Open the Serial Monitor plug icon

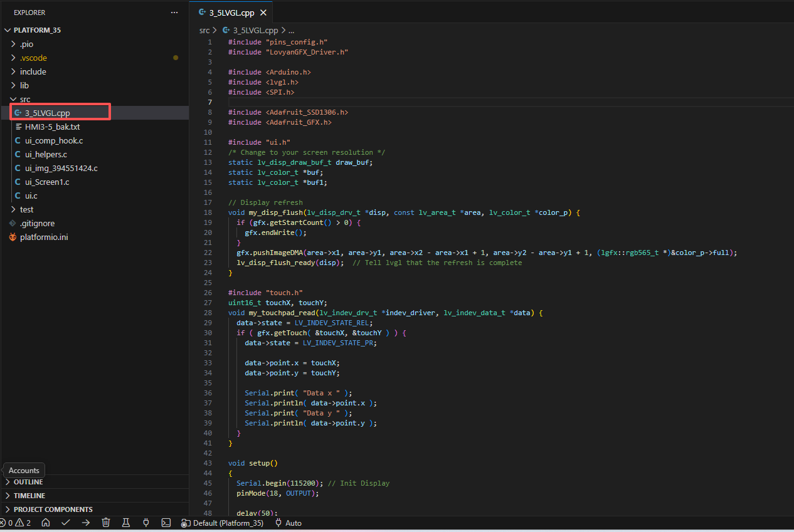pos(146,523)
